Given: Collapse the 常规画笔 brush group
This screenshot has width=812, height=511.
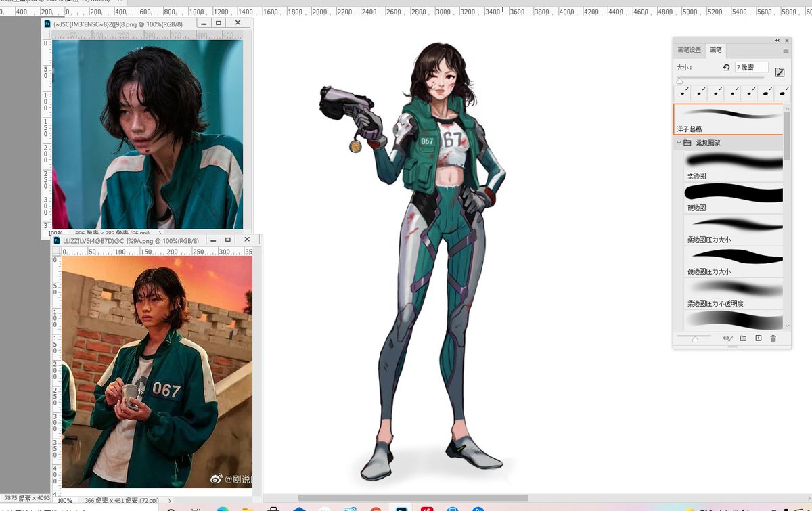Looking at the screenshot, I should click(679, 143).
